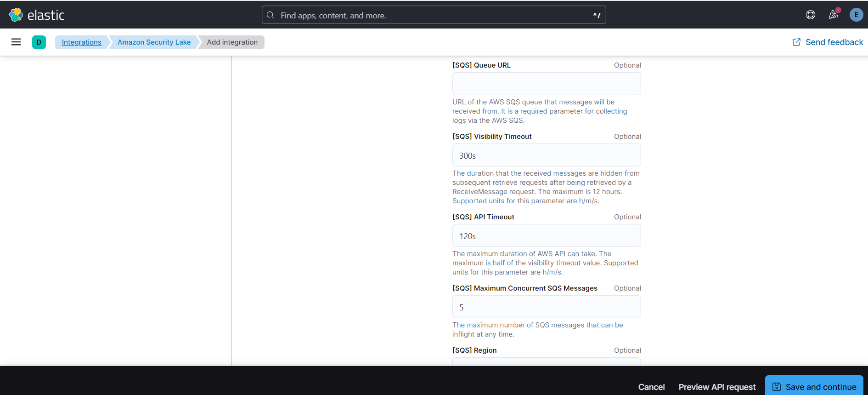Edit the API Timeout field showing 120s

tap(547, 235)
